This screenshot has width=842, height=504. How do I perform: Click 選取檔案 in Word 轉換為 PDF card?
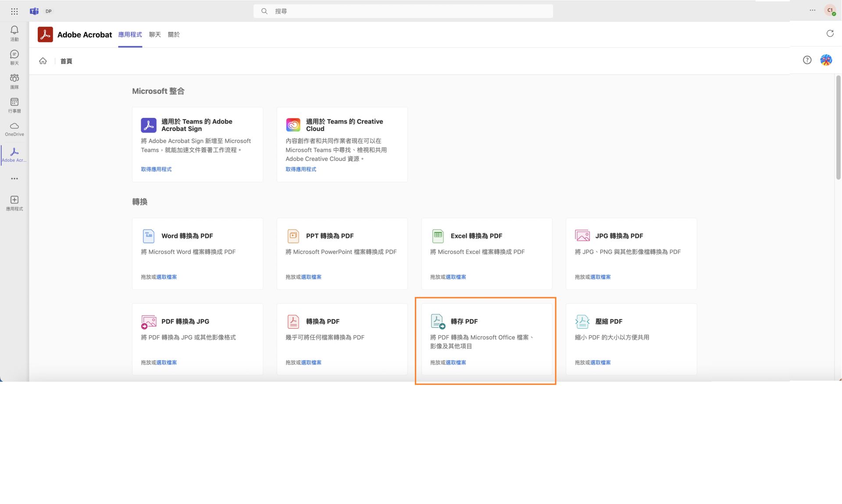(167, 277)
